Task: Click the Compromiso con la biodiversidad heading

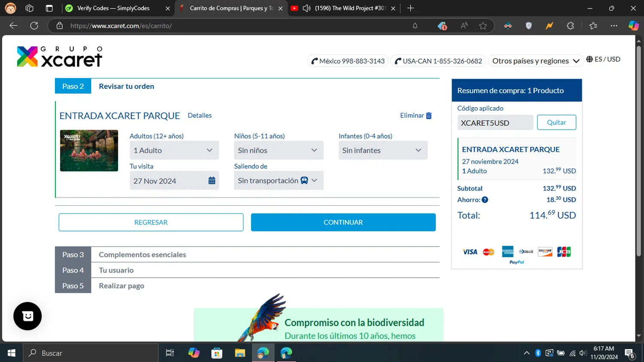Action: [x=355, y=322]
